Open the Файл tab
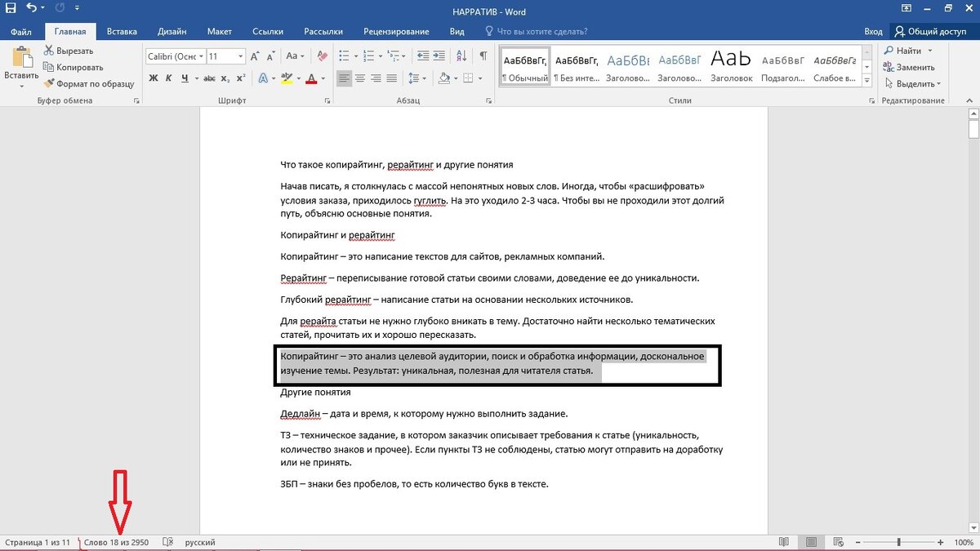980x551 pixels. click(21, 31)
